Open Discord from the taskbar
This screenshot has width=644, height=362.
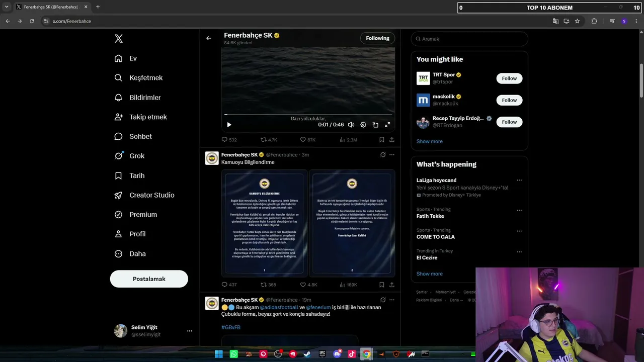[x=337, y=354]
